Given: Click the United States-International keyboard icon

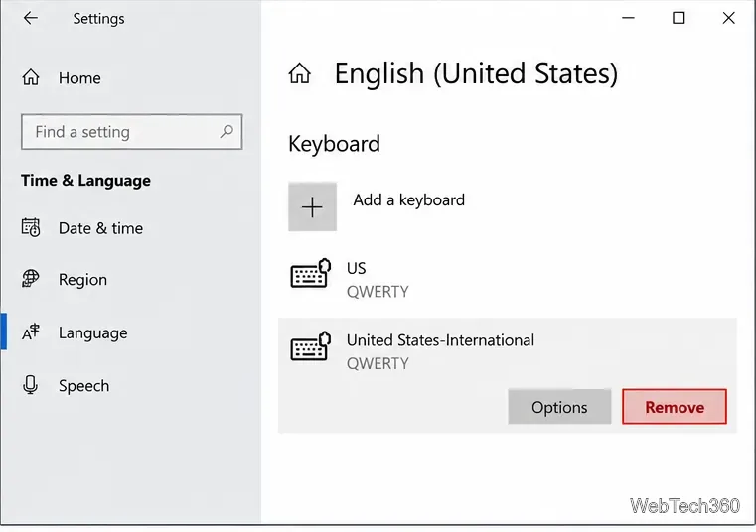Looking at the screenshot, I should tap(311, 346).
